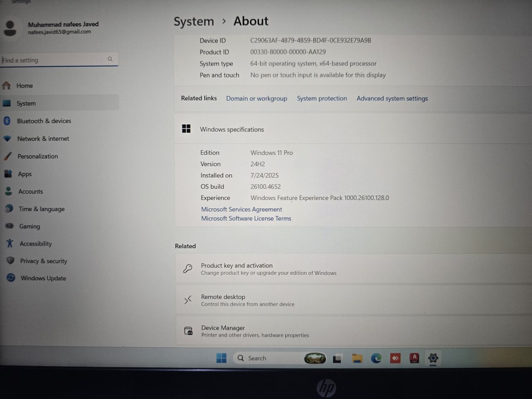Select the System icon in sidebar

[7, 103]
